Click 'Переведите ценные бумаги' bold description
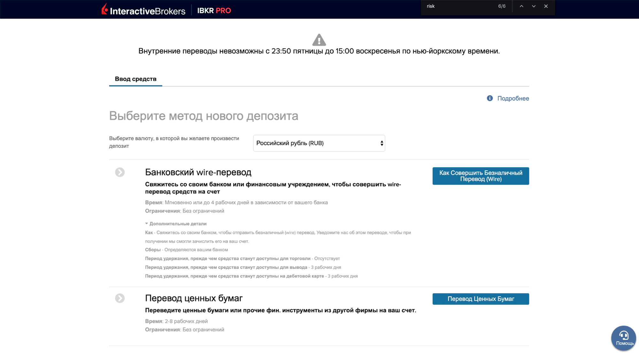Viewport: 639px width, 364px height. pyautogui.click(x=281, y=310)
